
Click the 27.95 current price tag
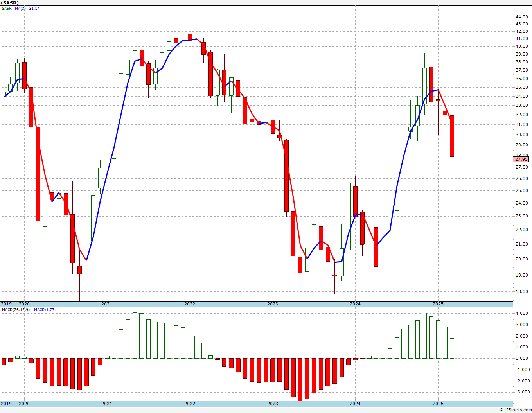(x=522, y=159)
